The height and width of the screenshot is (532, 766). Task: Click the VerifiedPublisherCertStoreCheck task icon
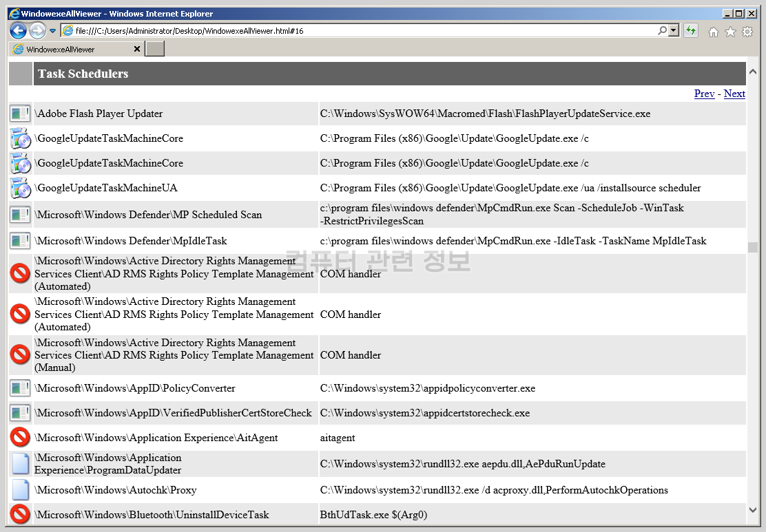[x=20, y=414]
